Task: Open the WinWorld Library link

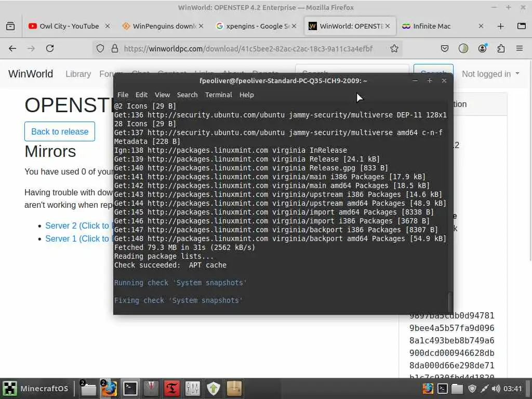Action: click(78, 74)
